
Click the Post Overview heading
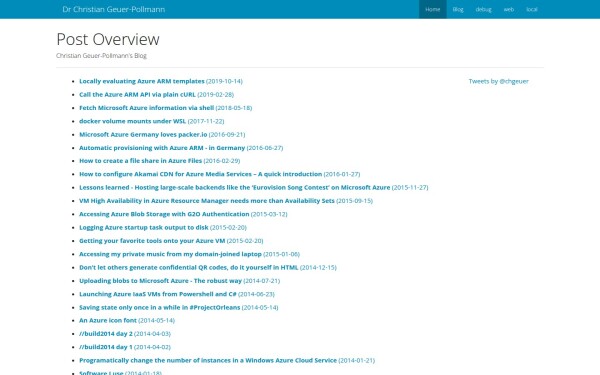tap(108, 39)
